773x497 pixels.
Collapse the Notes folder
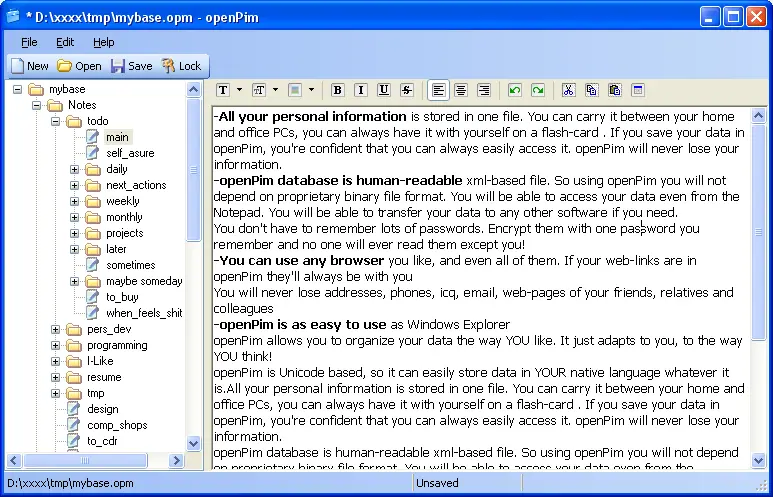click(x=36, y=106)
